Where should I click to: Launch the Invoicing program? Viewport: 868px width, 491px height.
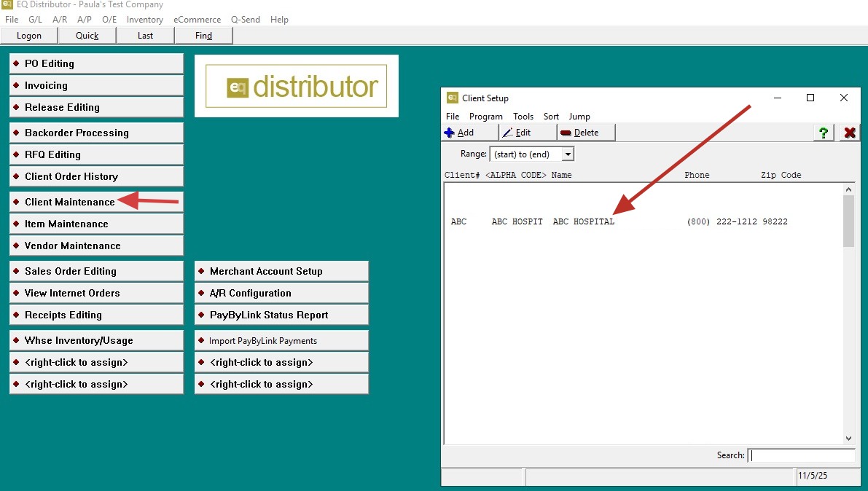click(x=96, y=85)
